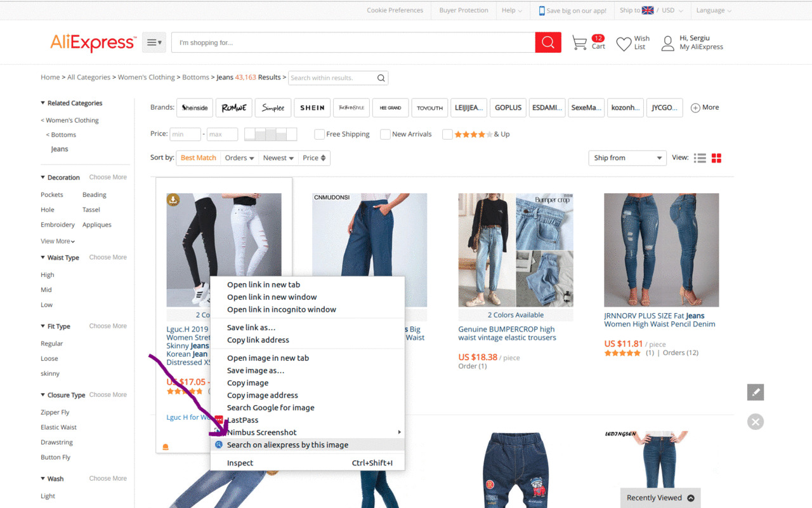Image resolution: width=812 pixels, height=508 pixels.
Task: Open the Ship from dropdown
Action: (x=627, y=158)
